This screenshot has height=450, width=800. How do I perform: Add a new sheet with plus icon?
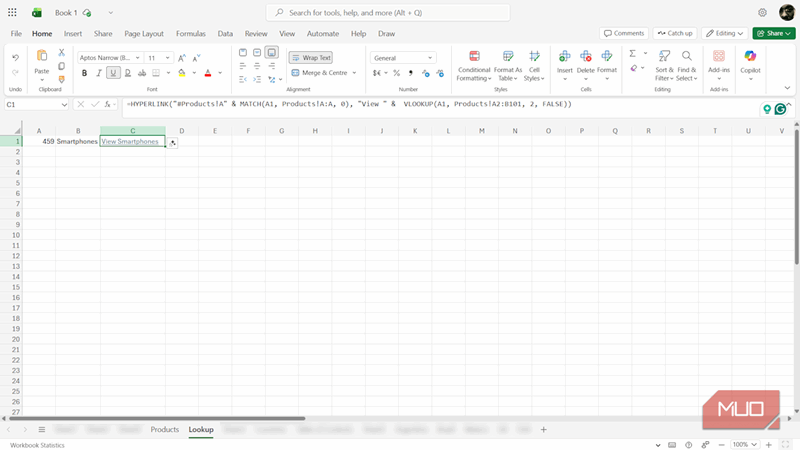[543, 430]
